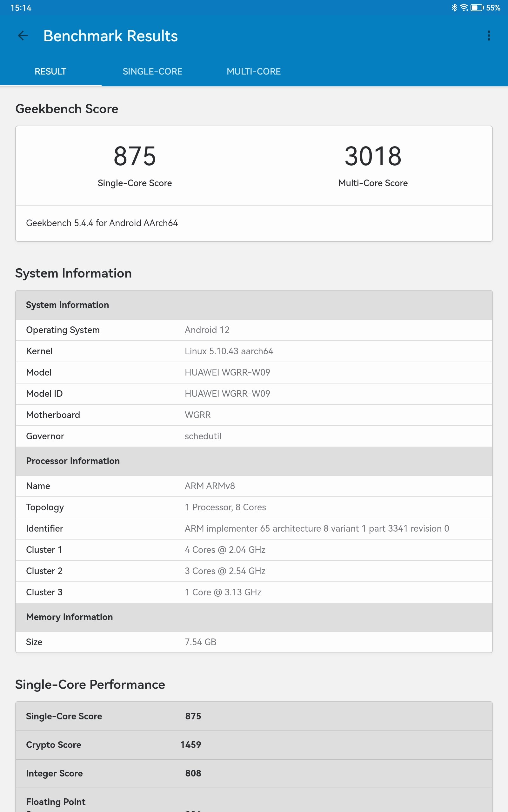Screen dimensions: 508x812
Task: Tap the 3018 multi-core score
Action: 373,156
